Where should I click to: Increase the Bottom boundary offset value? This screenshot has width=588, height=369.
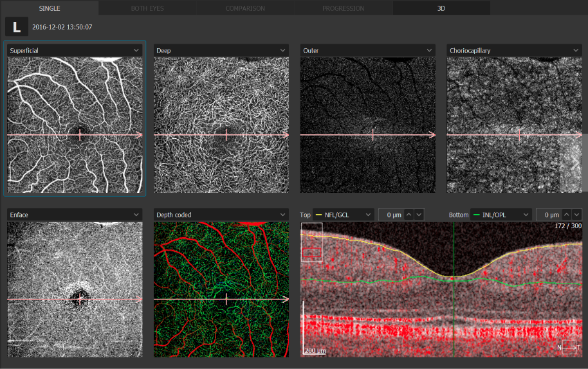tap(566, 214)
